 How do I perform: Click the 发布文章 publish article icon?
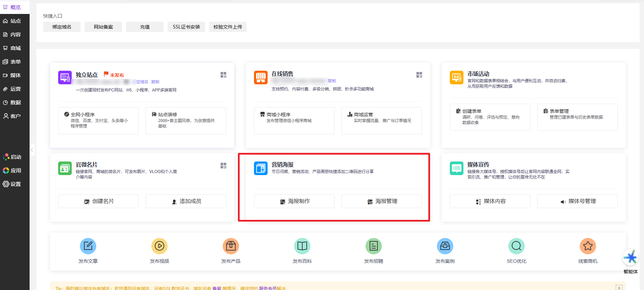(x=88, y=246)
